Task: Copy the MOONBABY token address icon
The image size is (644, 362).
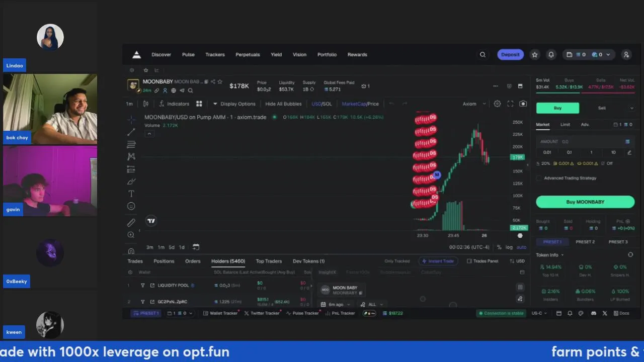Action: pos(206,81)
